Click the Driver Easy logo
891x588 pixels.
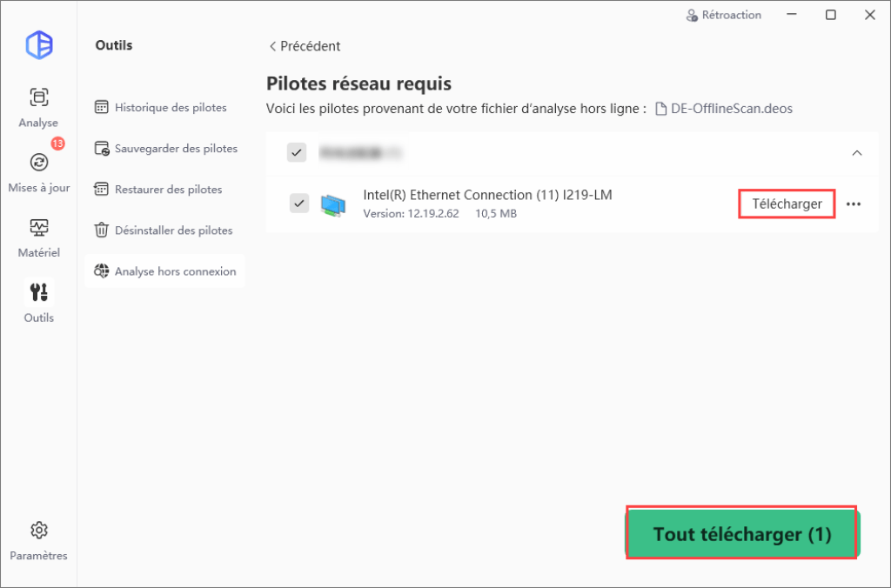tap(39, 45)
